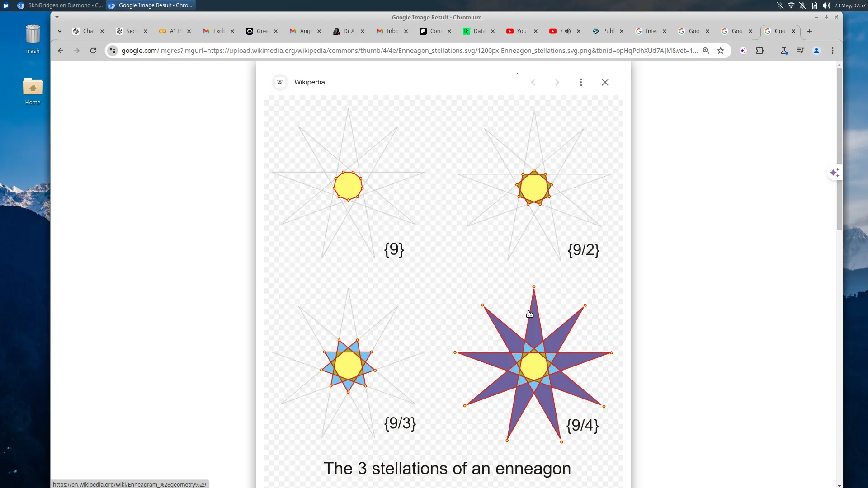The height and width of the screenshot is (488, 868).
Task: Bookmark this page with star icon
Action: [x=721, y=51]
